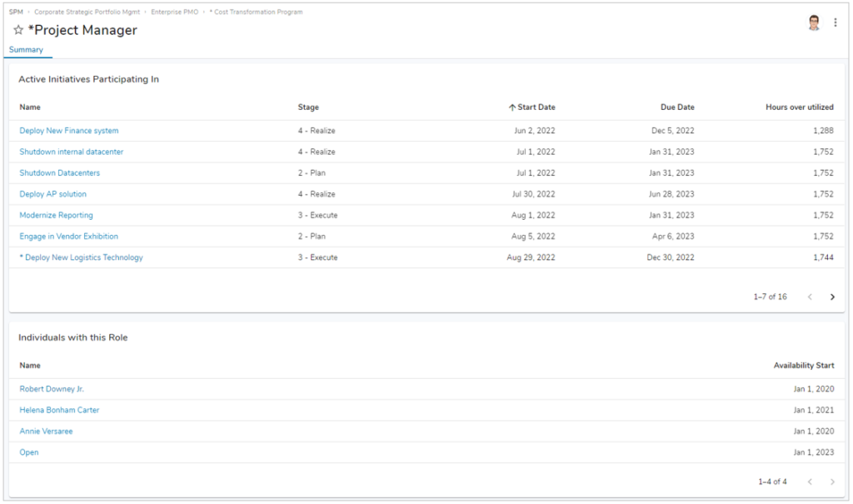Open the Modernize Reporting initiative

57,215
